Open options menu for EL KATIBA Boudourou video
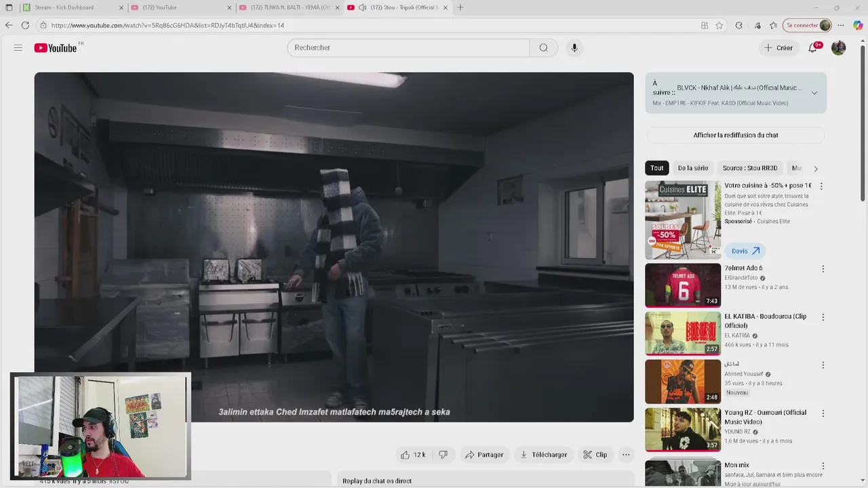The width and height of the screenshot is (868, 488). 823,317
